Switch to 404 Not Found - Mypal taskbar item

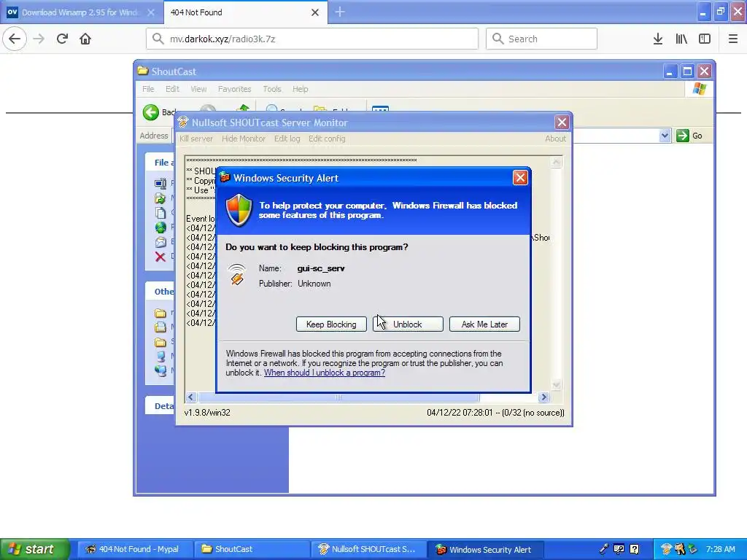(x=134, y=549)
